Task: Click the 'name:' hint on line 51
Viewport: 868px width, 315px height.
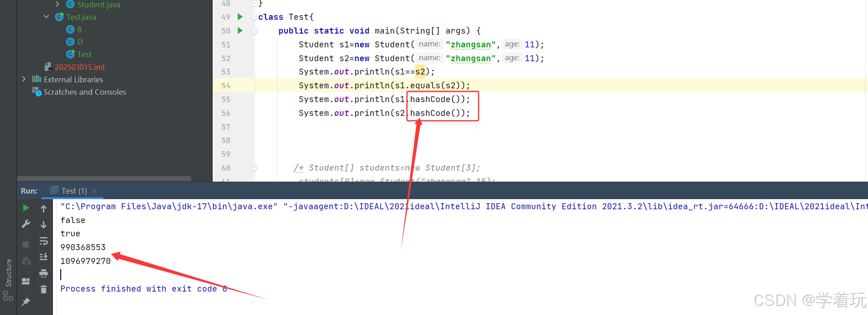Action: [x=429, y=44]
